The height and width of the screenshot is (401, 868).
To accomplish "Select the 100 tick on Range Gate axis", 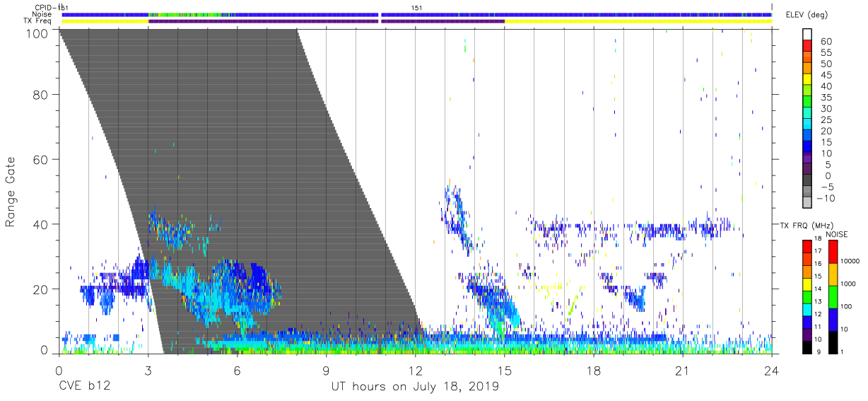I will tap(37, 33).
